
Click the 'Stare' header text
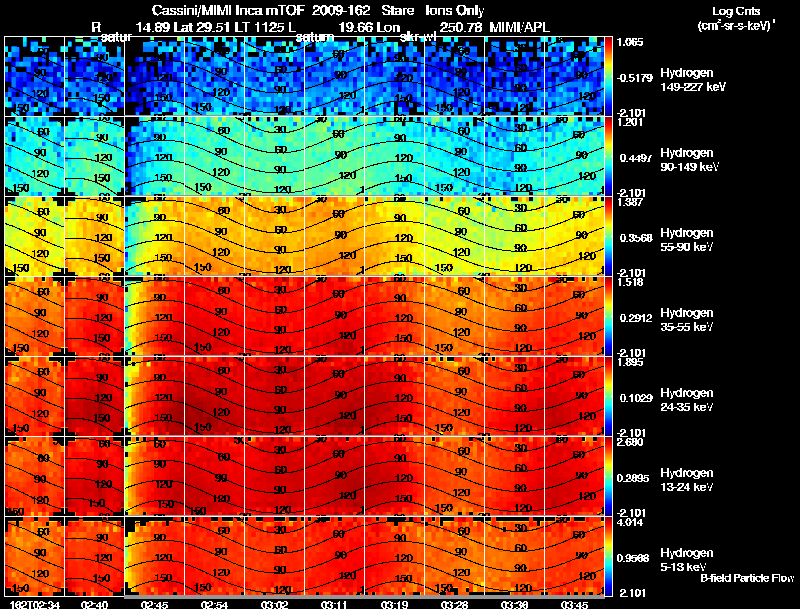click(397, 11)
